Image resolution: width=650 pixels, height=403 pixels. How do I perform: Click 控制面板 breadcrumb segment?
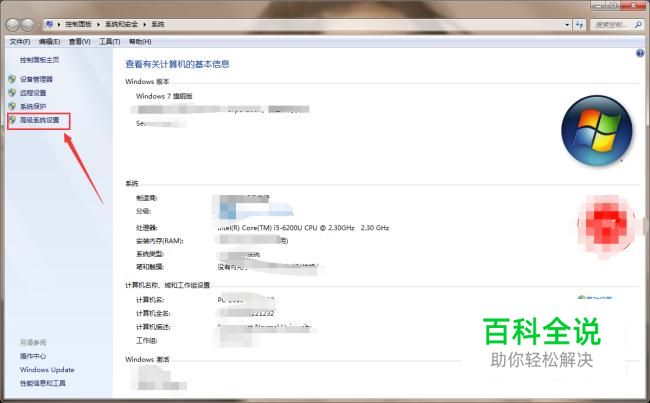(x=78, y=24)
